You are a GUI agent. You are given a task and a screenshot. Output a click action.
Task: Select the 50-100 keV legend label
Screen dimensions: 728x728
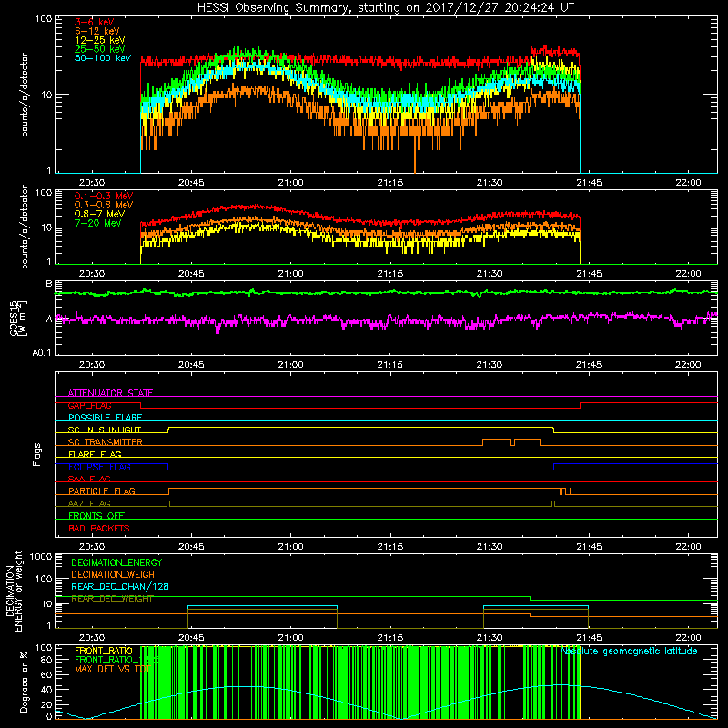tap(103, 58)
